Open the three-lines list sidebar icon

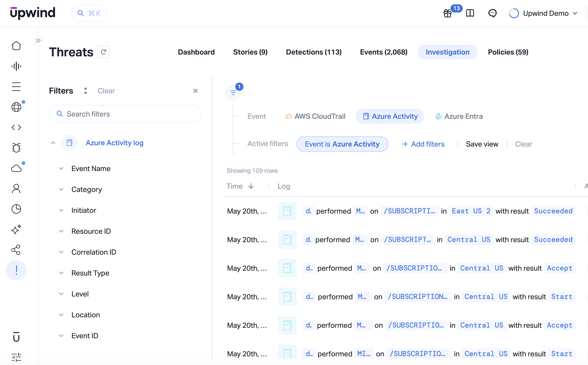(x=16, y=87)
